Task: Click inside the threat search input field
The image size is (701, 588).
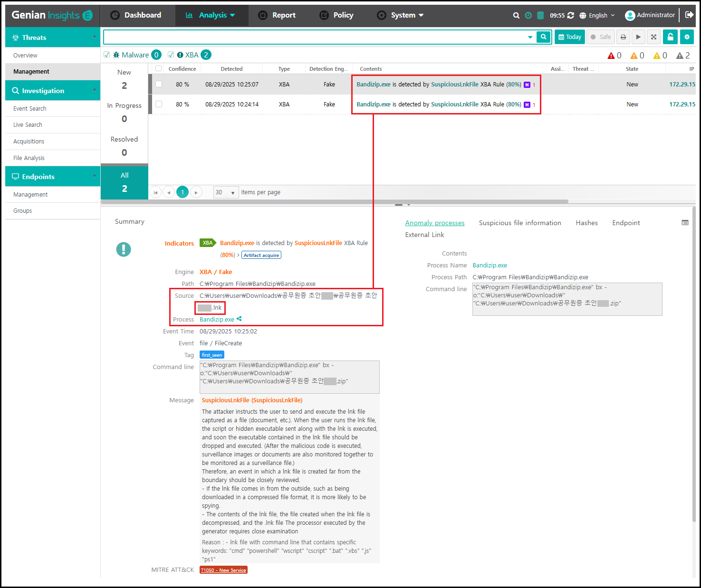Action: pyautogui.click(x=314, y=37)
